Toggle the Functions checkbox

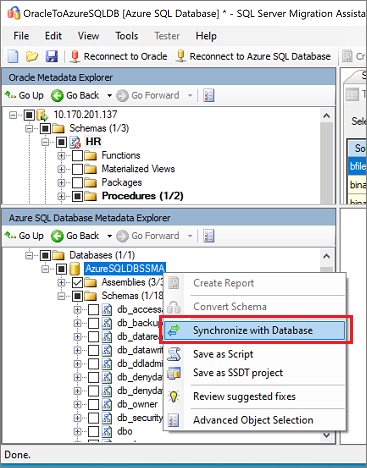pyautogui.click(x=77, y=156)
